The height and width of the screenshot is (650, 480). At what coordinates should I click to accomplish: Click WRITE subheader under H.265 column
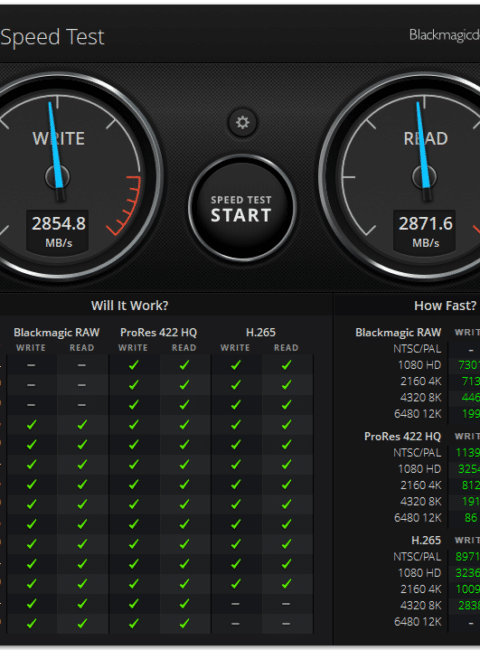[235, 348]
